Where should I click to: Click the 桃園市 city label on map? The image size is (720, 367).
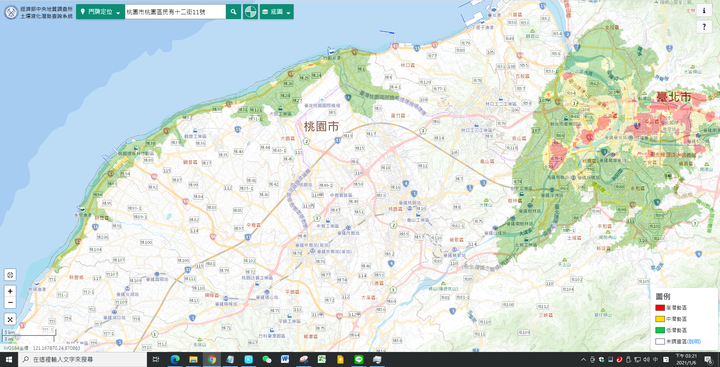(321, 127)
